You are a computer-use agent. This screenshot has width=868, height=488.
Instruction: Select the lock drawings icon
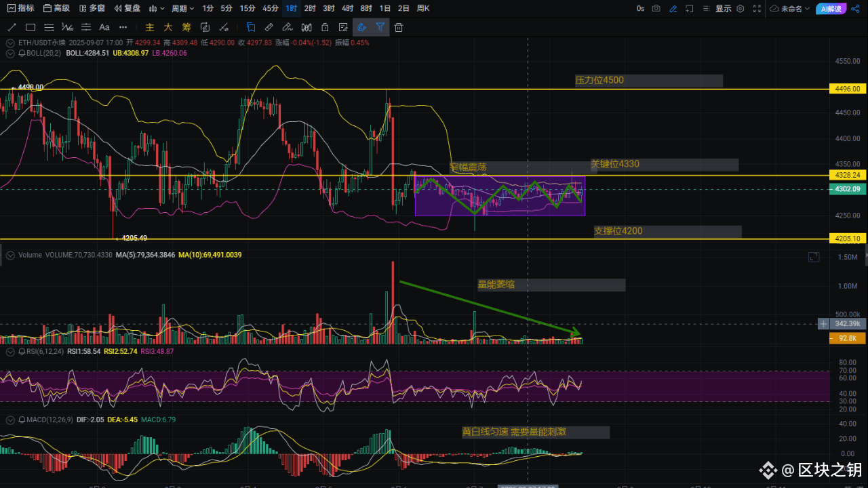point(325,27)
